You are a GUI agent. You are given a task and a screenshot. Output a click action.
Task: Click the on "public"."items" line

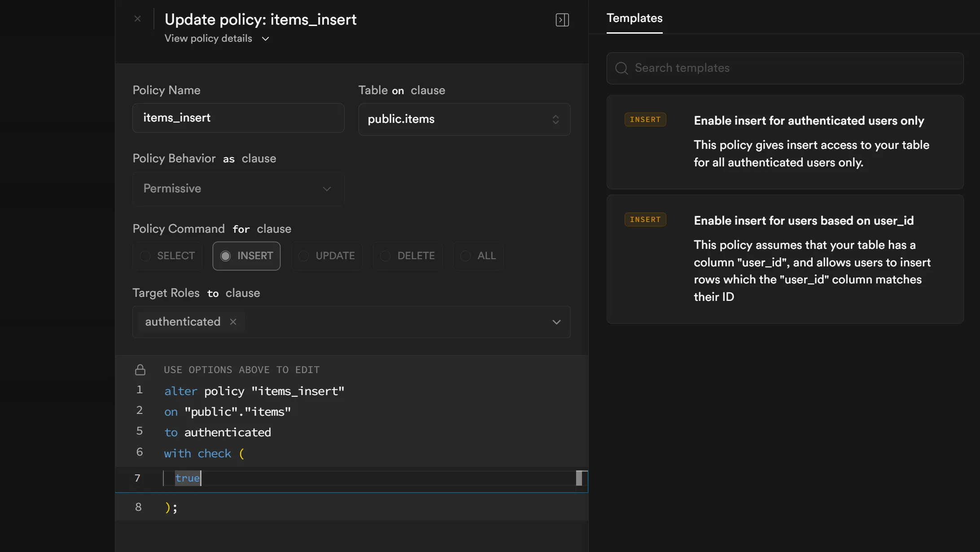pos(227,412)
